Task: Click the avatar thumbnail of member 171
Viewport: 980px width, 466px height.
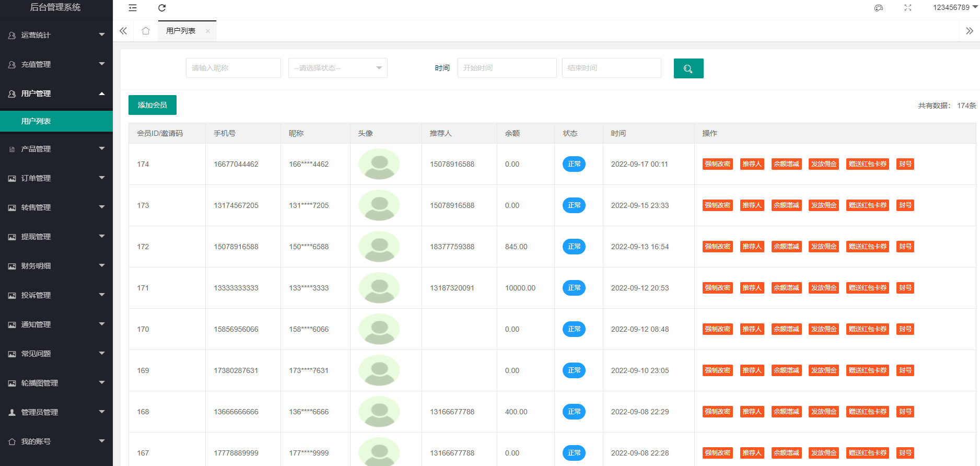Action: click(379, 288)
